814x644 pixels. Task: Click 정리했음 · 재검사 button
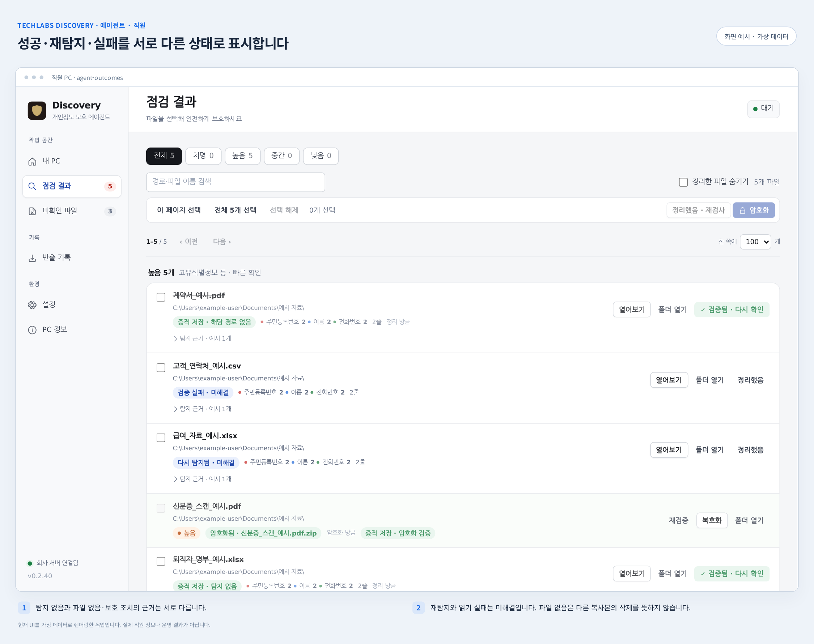pyautogui.click(x=699, y=210)
